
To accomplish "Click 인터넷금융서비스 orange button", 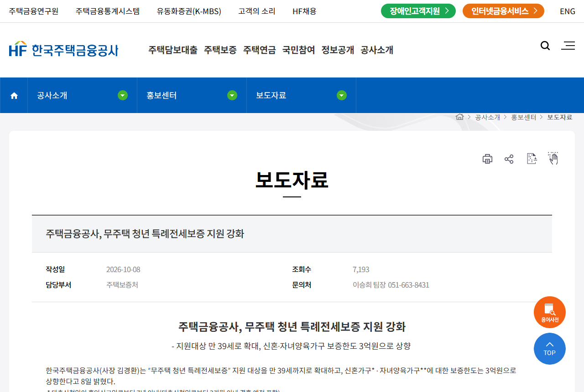I will pos(503,11).
